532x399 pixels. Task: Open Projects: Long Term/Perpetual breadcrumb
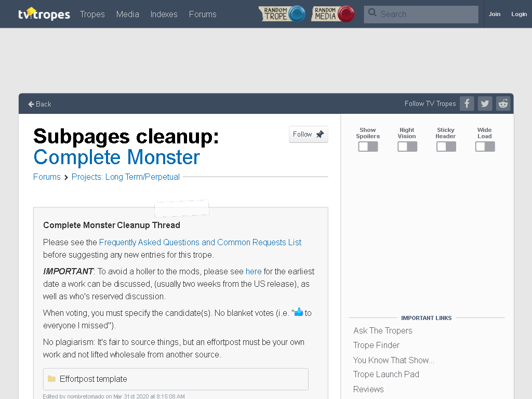coord(126,177)
